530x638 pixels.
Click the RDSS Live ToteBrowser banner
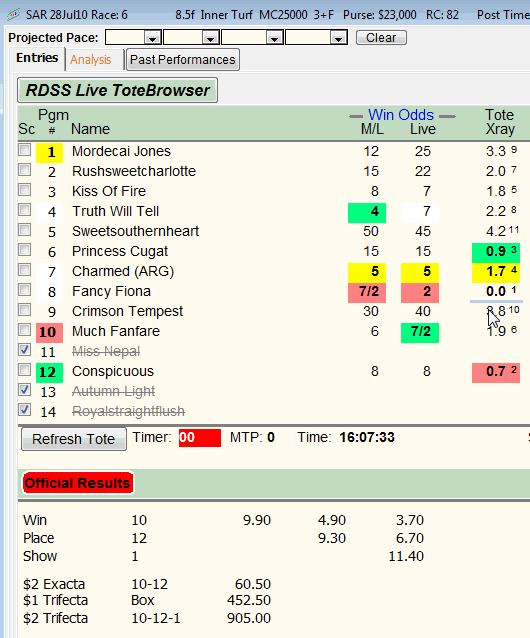[118, 90]
